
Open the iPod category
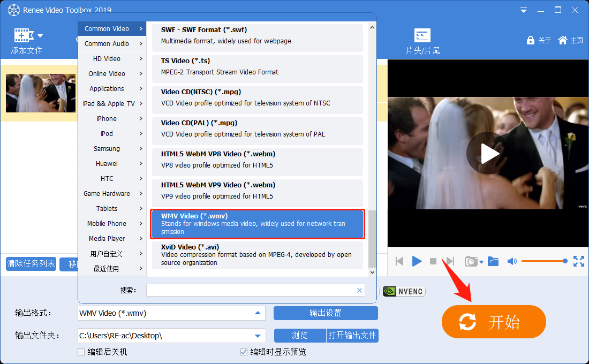pyautogui.click(x=112, y=134)
